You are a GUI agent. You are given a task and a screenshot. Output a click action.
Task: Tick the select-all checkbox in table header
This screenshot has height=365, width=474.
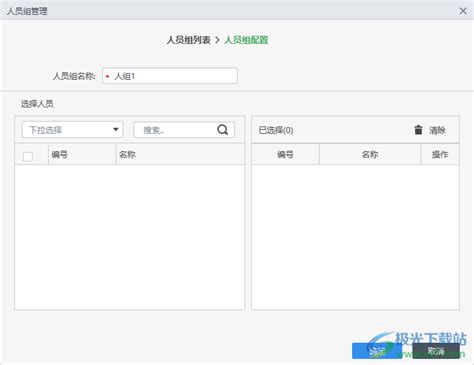tap(28, 156)
